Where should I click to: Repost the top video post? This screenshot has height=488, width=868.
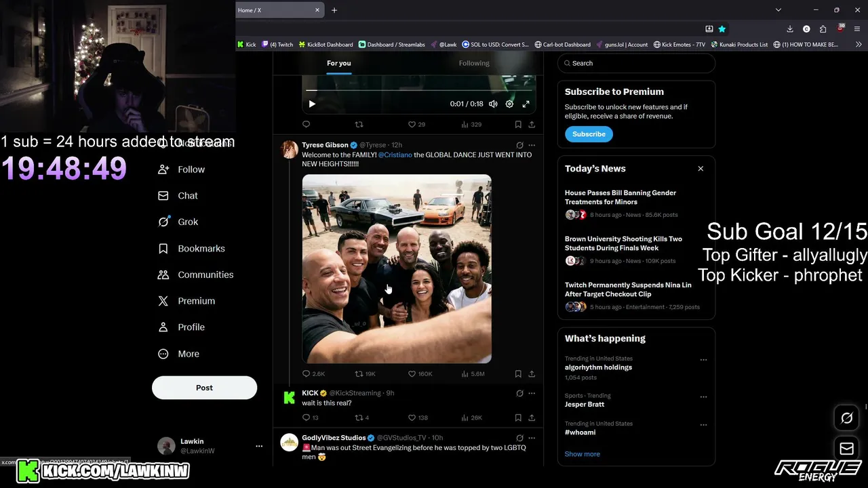click(x=359, y=125)
